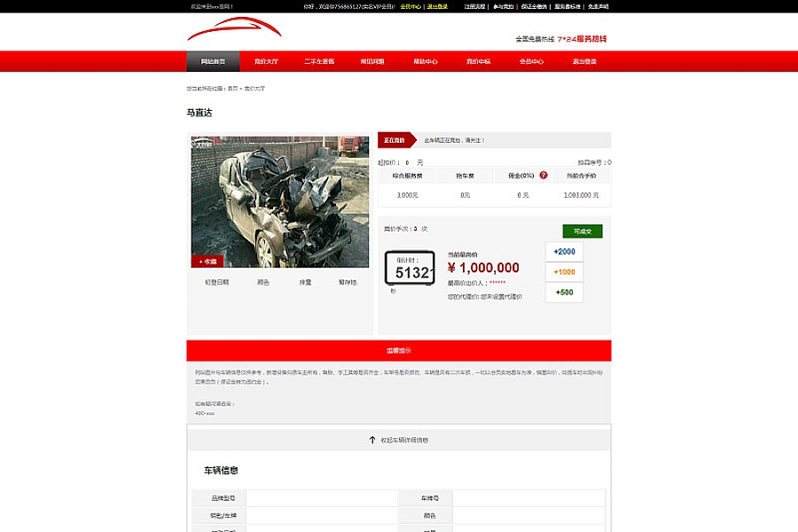This screenshot has height=532, width=798.
Task: Click the 综合服务费 column header
Action: pos(407,176)
